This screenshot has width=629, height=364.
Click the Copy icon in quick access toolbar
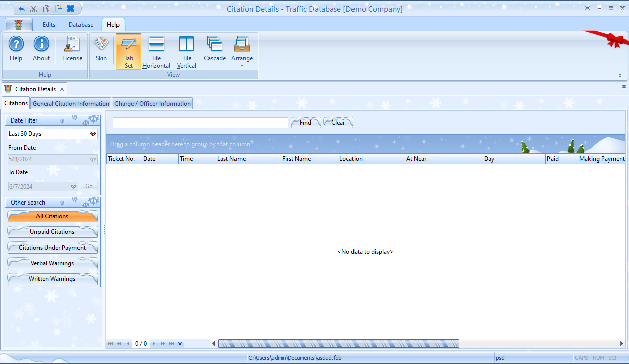tap(46, 9)
